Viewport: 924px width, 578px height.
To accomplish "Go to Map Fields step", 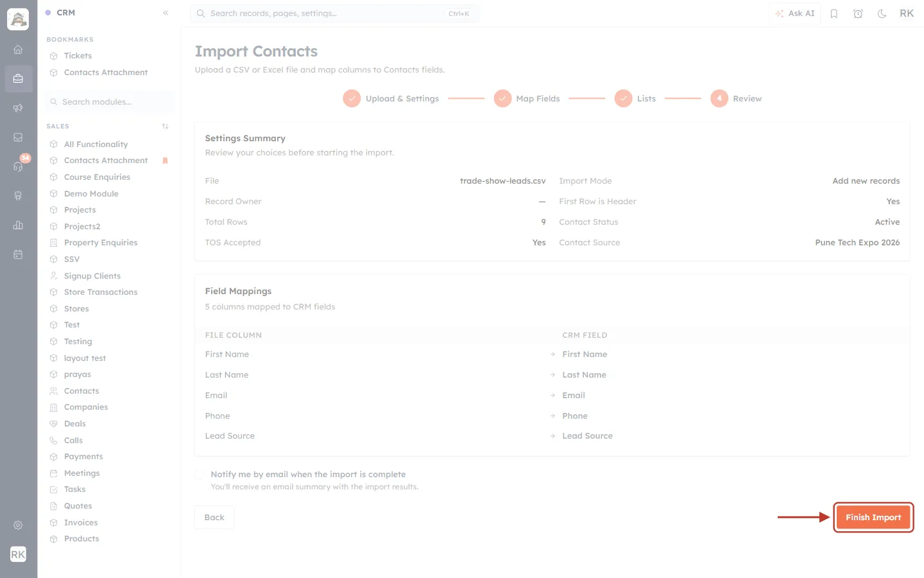I will pyautogui.click(x=527, y=98).
